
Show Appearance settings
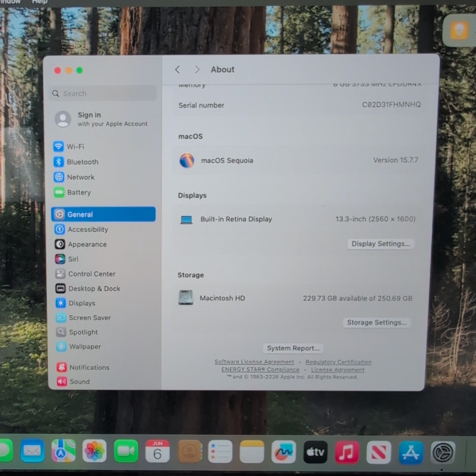tap(81, 244)
